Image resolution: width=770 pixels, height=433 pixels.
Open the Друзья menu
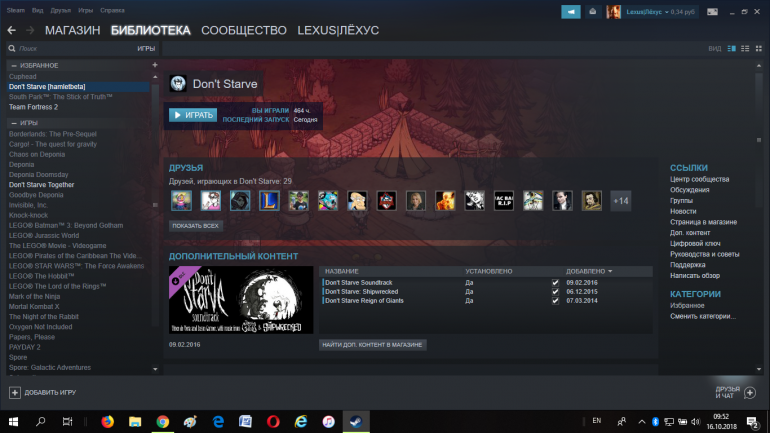[x=60, y=10]
